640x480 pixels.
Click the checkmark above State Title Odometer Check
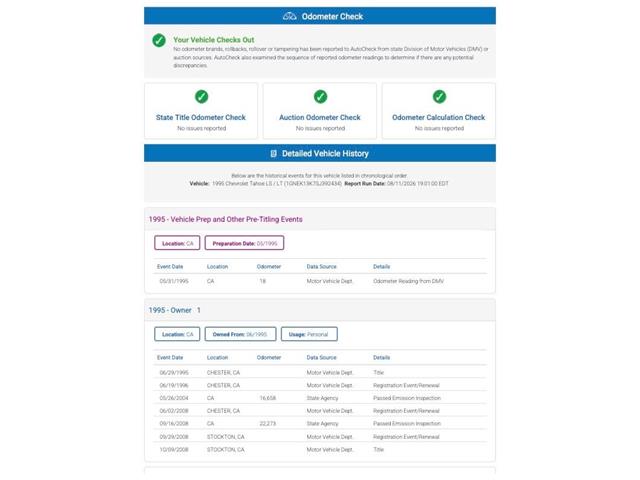pos(201,97)
